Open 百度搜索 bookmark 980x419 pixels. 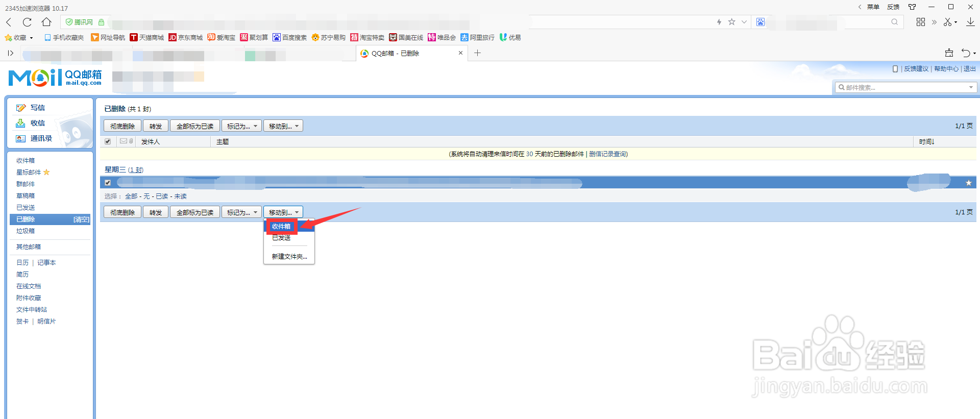coord(290,37)
